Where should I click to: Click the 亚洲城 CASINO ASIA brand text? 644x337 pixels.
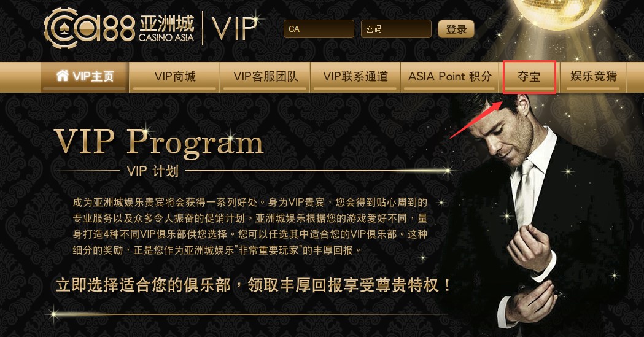[166, 29]
